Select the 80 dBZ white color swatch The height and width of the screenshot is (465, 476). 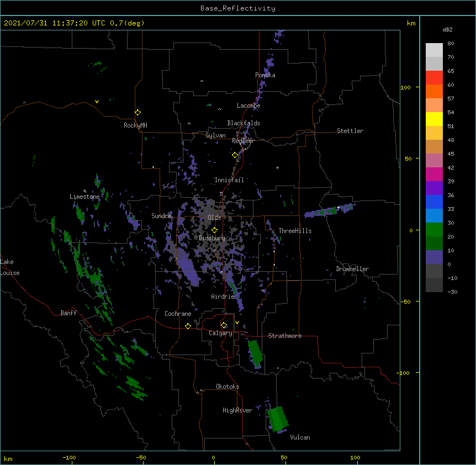(x=434, y=50)
